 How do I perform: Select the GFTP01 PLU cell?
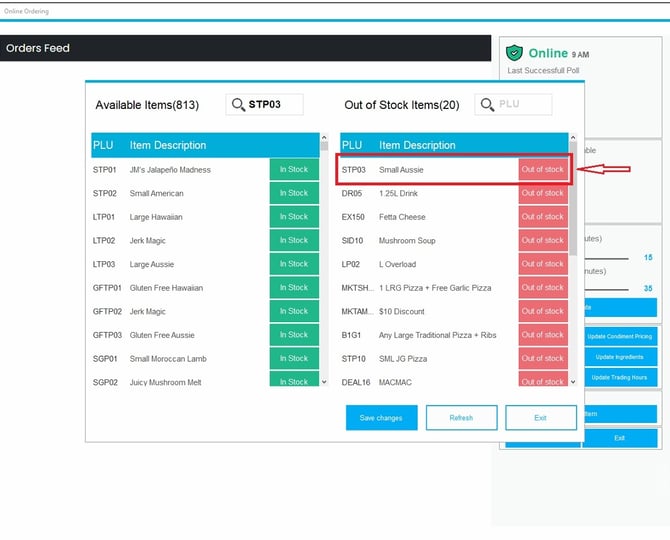click(x=107, y=288)
